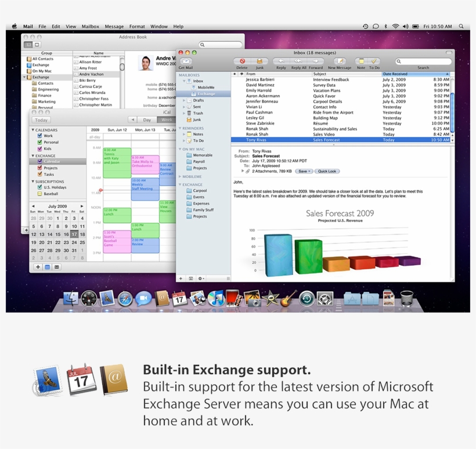Click the Quick Look button for attachments

[327, 171]
